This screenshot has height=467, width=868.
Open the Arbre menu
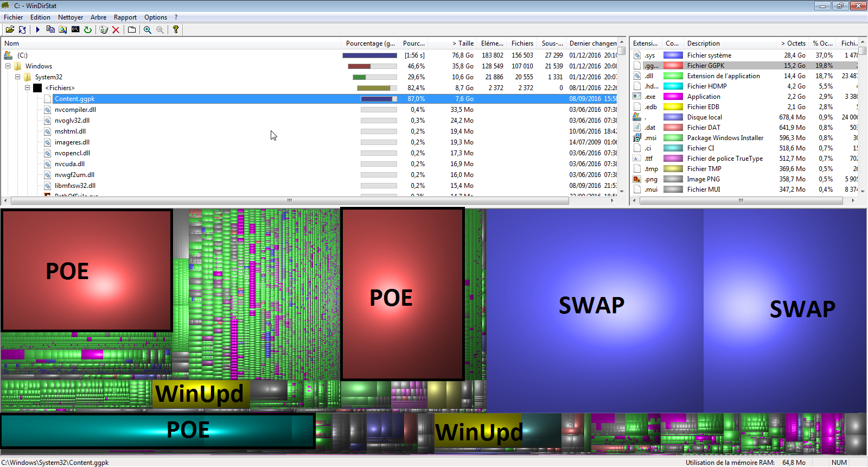[98, 17]
